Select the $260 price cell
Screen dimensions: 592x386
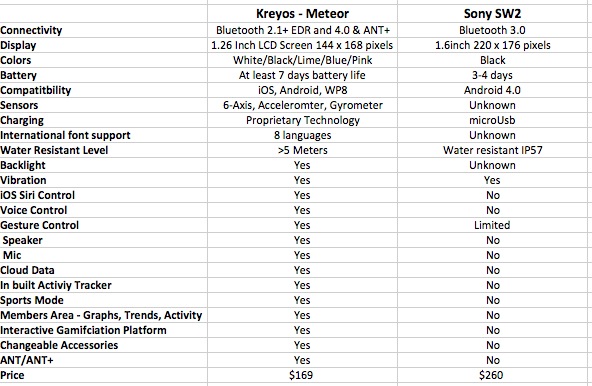point(492,375)
